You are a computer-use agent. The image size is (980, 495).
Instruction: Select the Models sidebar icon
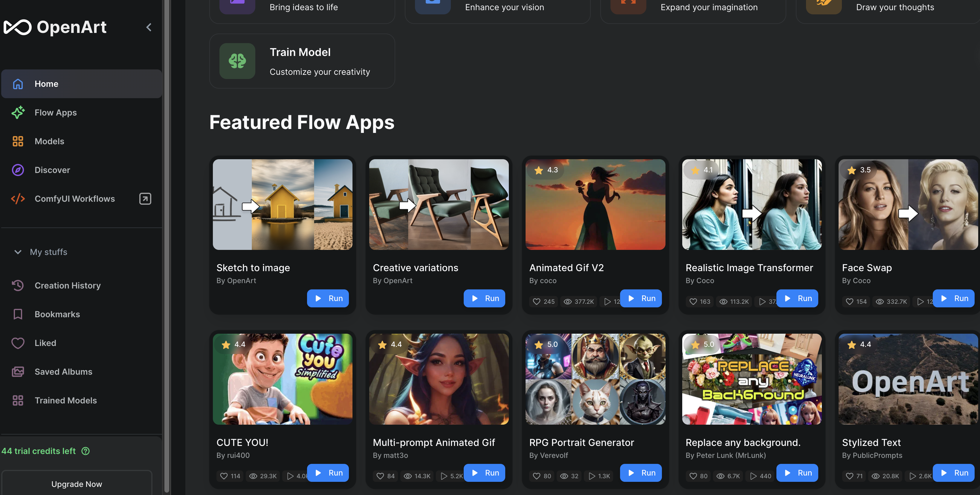click(18, 141)
